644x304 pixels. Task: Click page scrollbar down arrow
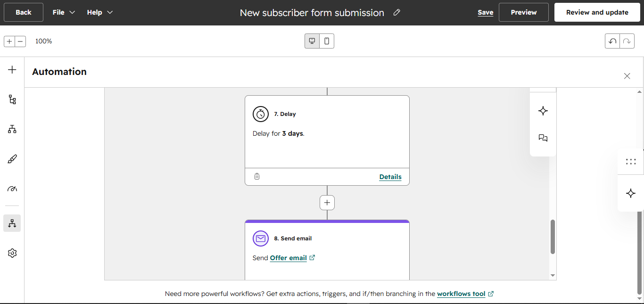tap(640, 298)
